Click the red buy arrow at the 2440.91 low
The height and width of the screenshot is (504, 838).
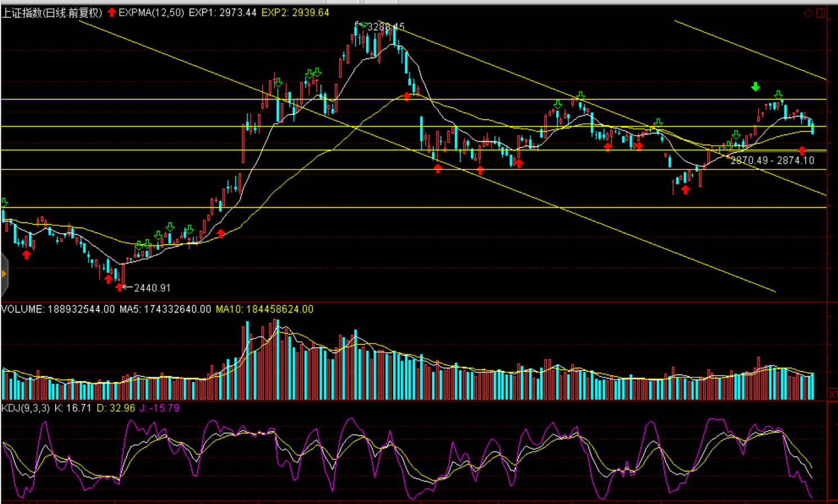tap(119, 287)
